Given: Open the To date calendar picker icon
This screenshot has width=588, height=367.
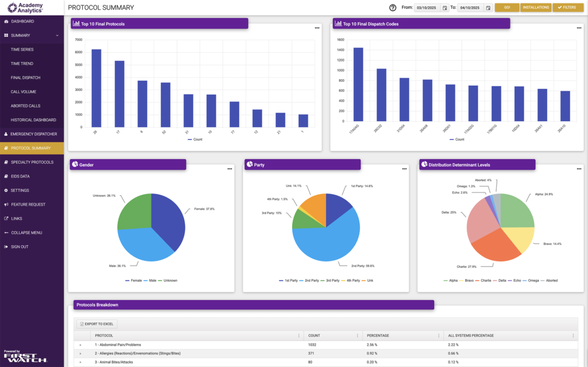Looking at the screenshot, I should 488,8.
